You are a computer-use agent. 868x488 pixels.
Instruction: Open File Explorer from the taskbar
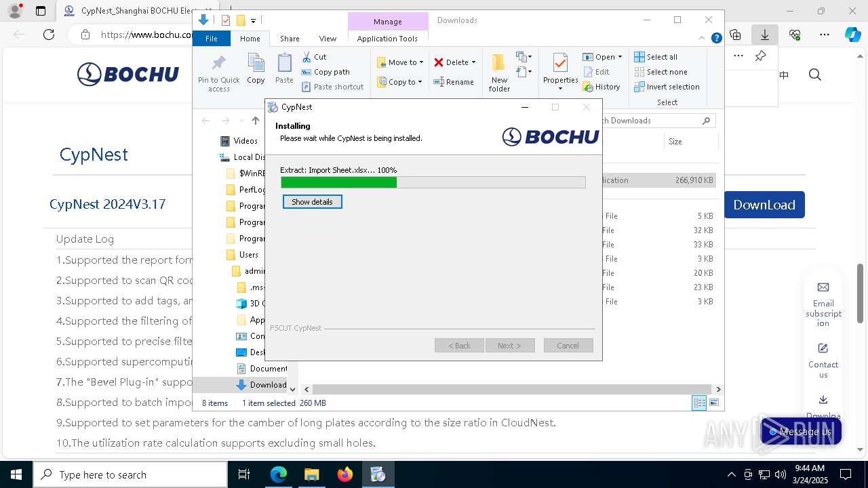click(312, 474)
